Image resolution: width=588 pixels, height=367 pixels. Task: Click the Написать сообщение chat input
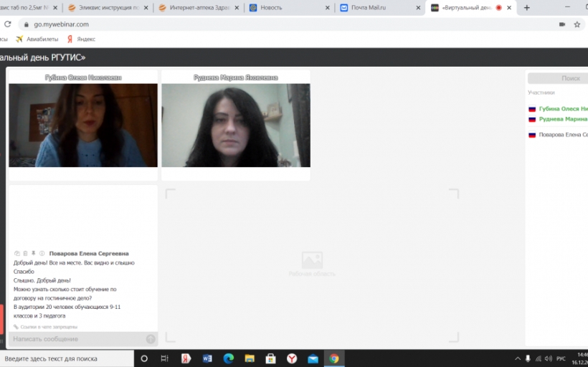[79, 339]
